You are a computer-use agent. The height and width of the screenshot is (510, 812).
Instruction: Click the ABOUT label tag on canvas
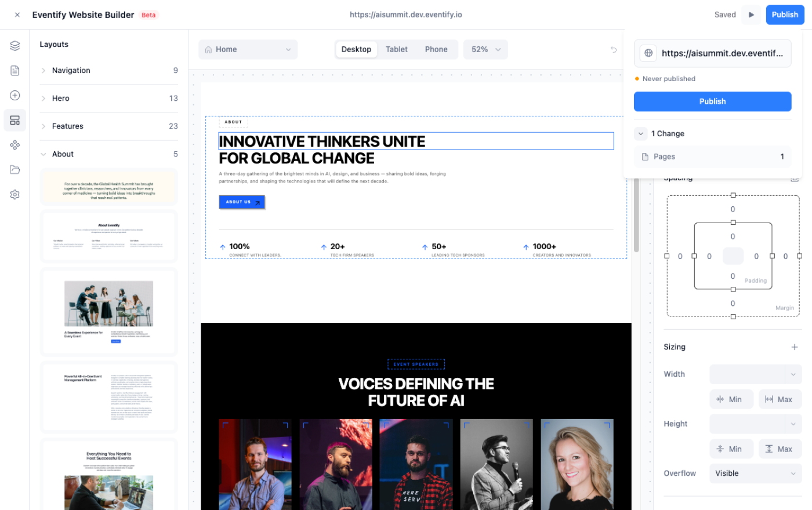233,122
